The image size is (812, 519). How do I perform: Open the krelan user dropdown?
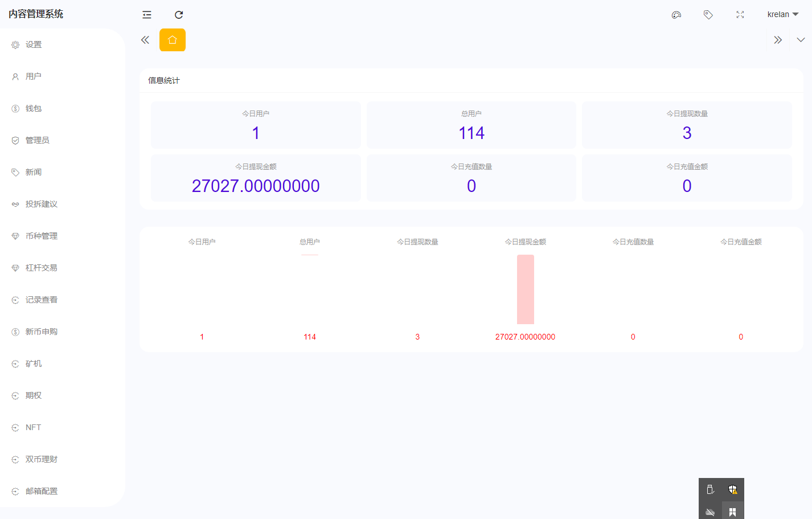point(783,14)
